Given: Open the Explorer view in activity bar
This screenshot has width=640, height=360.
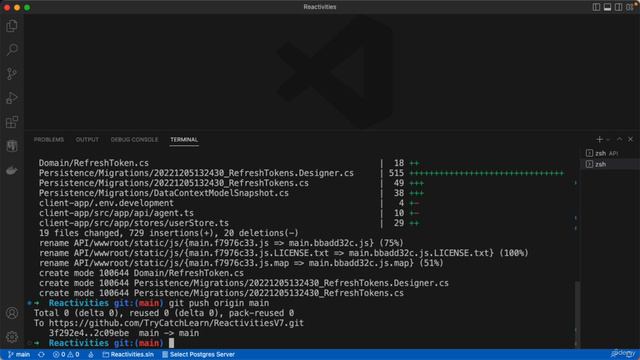Looking at the screenshot, I should [x=12, y=26].
